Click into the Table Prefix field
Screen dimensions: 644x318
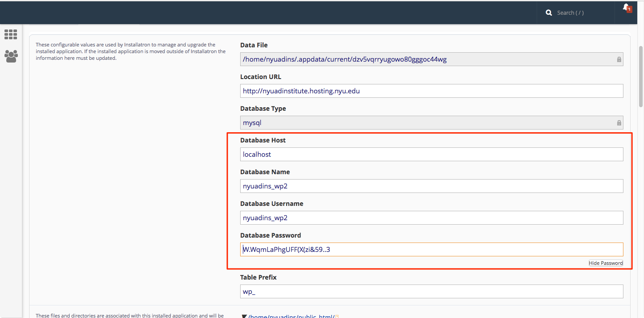[x=432, y=291]
